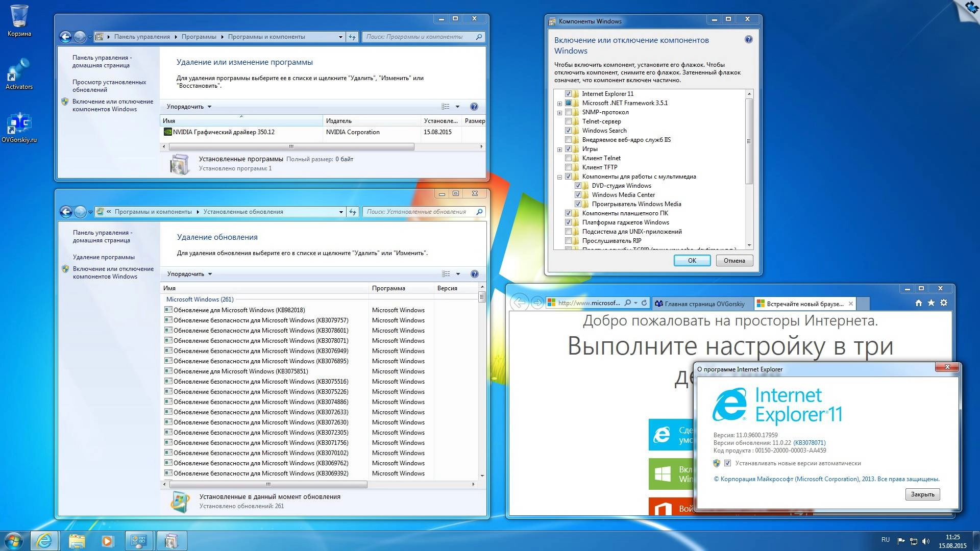Open Упорядочить dropdown in Installed Updates
This screenshot has width=980, height=551.
(189, 274)
